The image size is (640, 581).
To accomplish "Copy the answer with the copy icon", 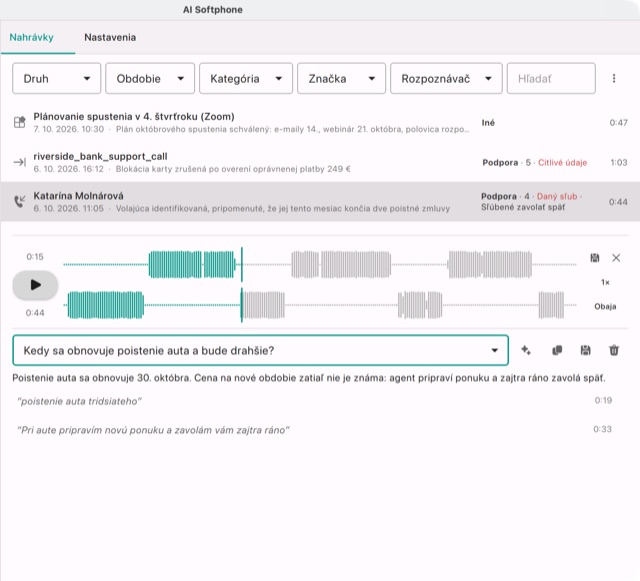I will tap(557, 350).
